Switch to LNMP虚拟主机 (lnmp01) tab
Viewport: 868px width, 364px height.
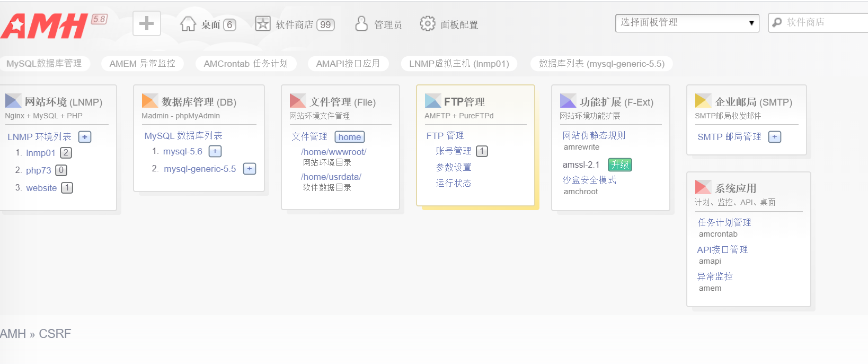(459, 64)
